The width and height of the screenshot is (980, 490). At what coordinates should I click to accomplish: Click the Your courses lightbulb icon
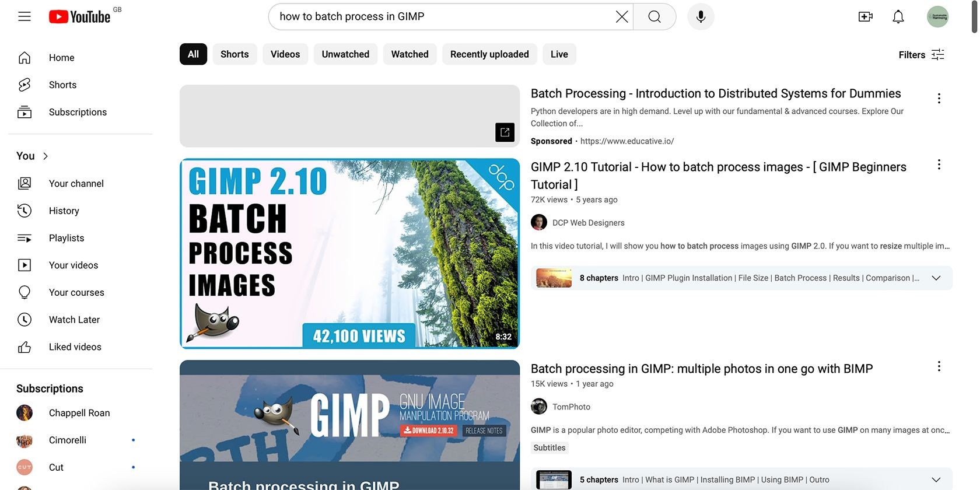(x=24, y=292)
